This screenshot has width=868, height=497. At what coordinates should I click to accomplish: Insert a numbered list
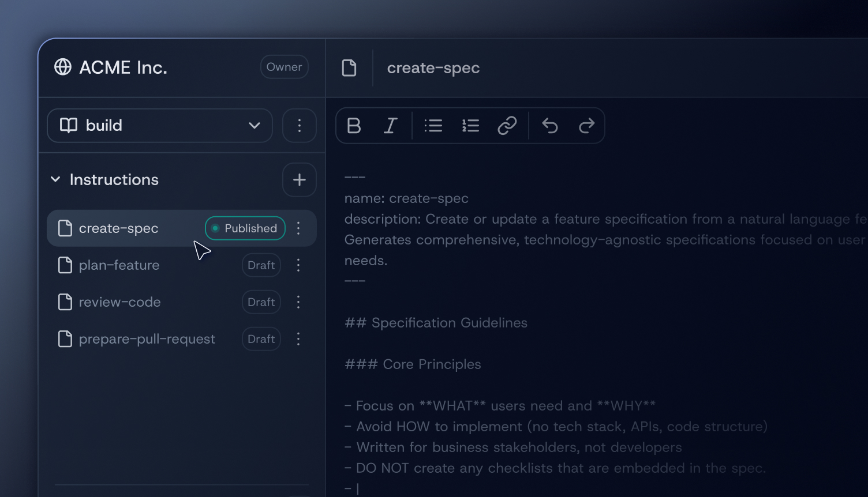[470, 125]
